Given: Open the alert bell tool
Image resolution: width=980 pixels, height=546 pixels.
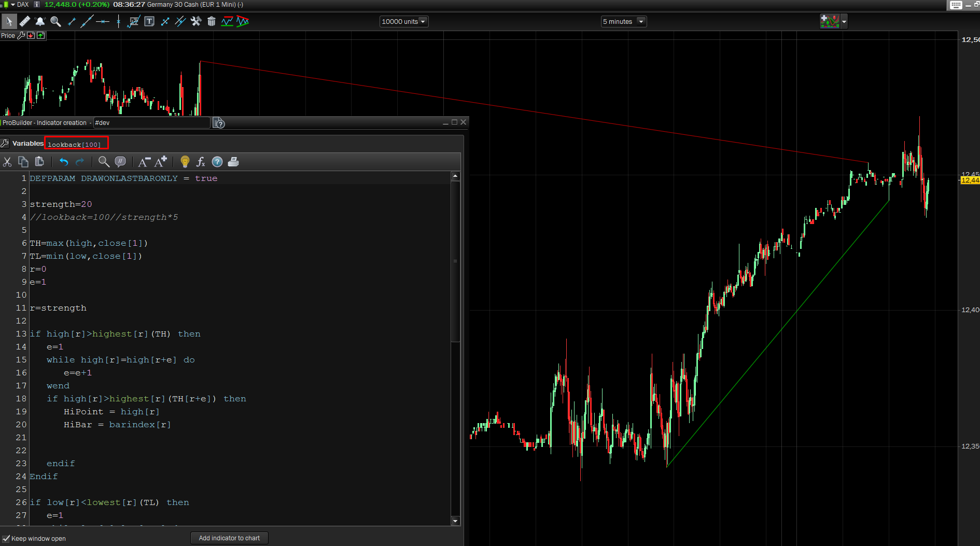Looking at the screenshot, I should tap(40, 21).
